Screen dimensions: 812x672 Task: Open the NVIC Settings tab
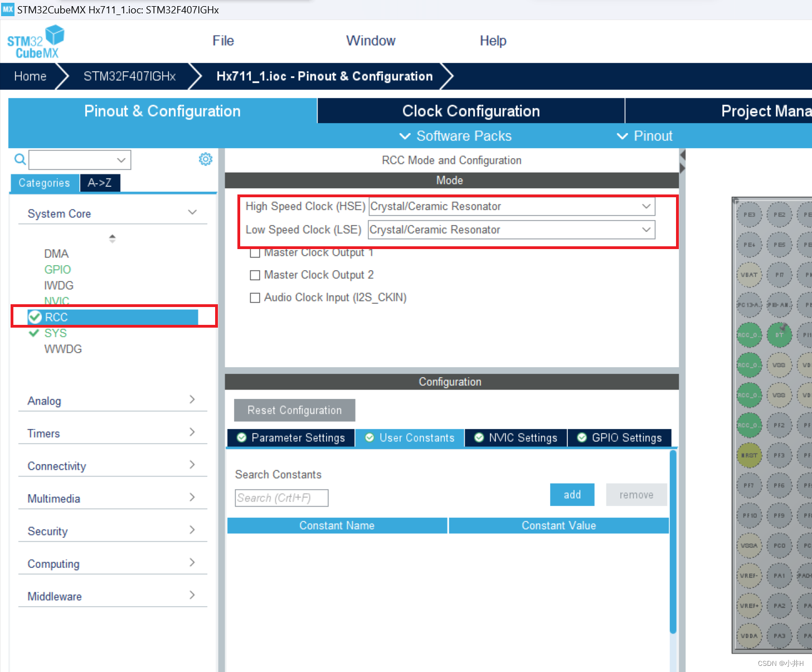pyautogui.click(x=516, y=438)
